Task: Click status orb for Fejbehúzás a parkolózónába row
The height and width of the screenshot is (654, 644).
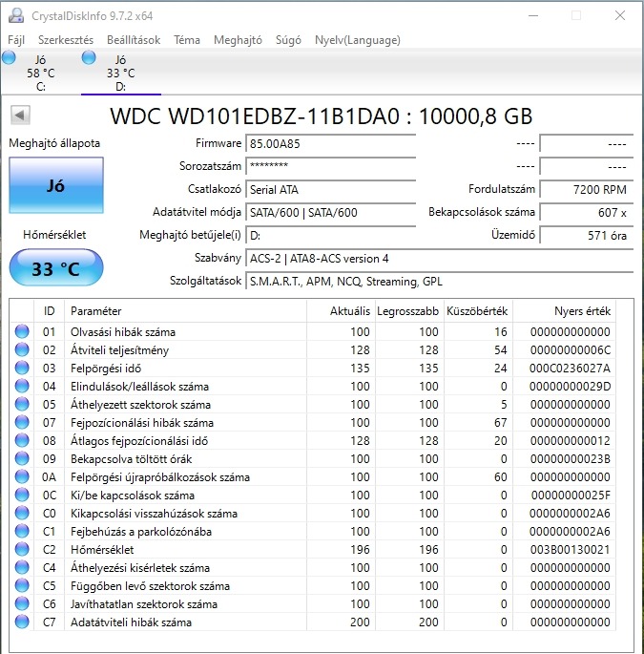Action: [x=22, y=531]
